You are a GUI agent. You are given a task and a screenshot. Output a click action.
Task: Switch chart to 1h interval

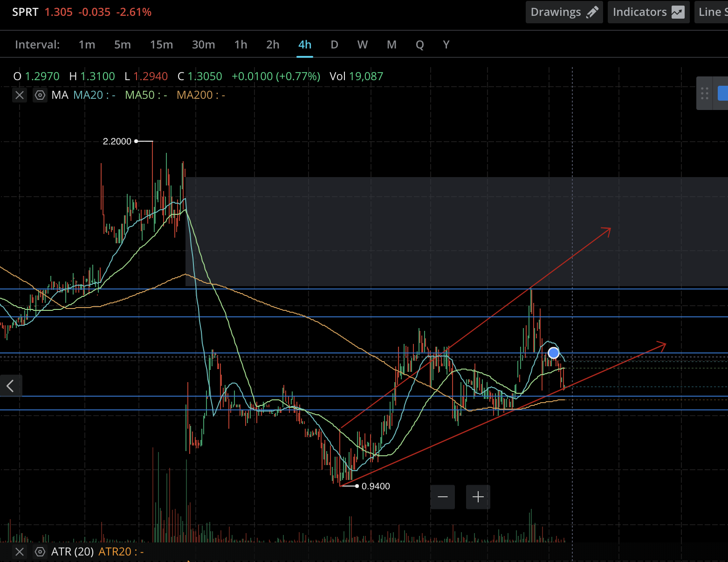[x=241, y=45]
